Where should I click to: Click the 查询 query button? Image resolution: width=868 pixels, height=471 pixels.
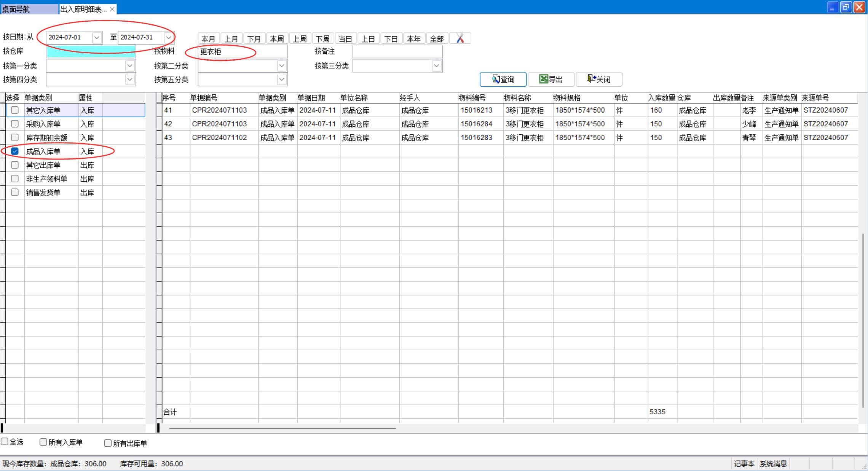tap(503, 79)
